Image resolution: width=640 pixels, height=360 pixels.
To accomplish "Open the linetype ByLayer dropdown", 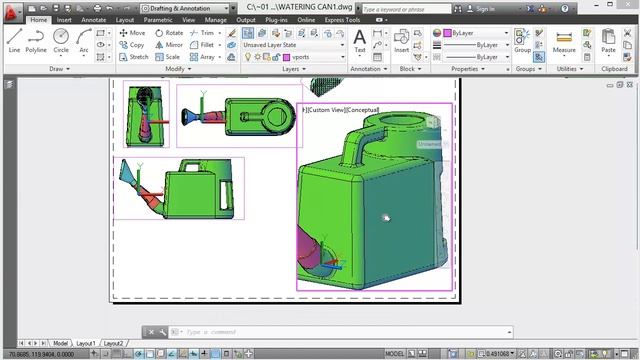I will coord(476,57).
